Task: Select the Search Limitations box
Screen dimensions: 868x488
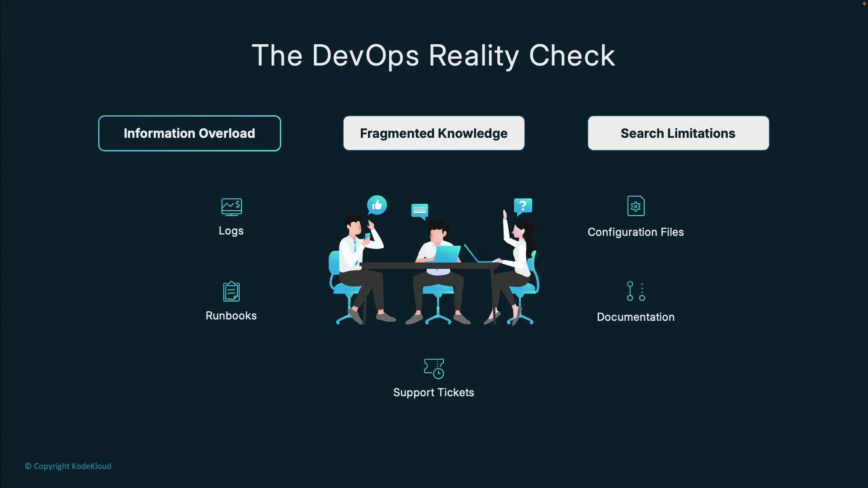Action: tap(678, 133)
